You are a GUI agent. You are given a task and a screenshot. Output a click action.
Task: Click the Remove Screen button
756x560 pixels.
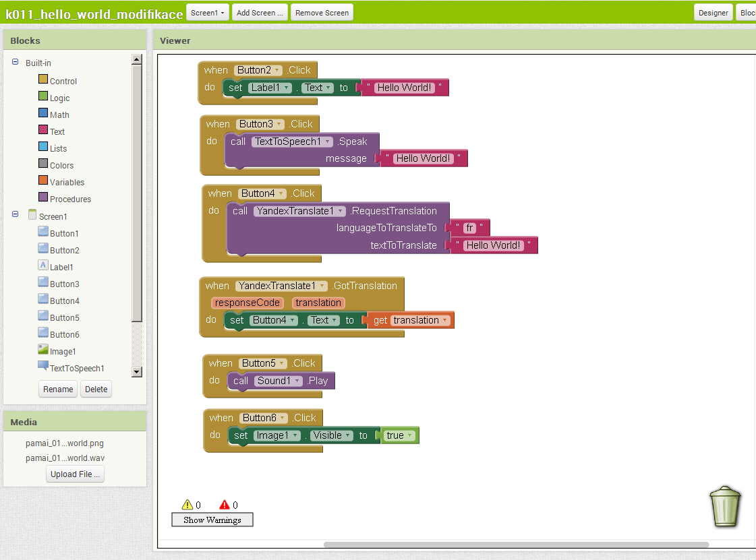point(322,13)
